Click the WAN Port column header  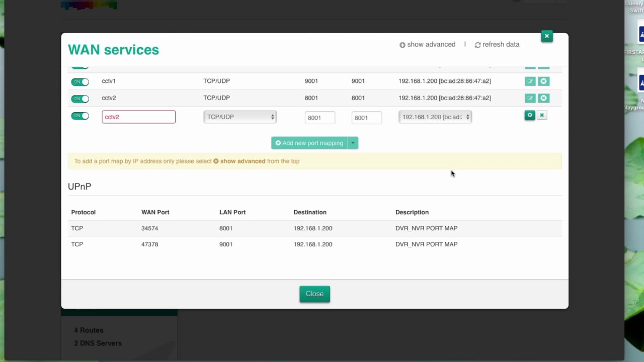point(155,212)
